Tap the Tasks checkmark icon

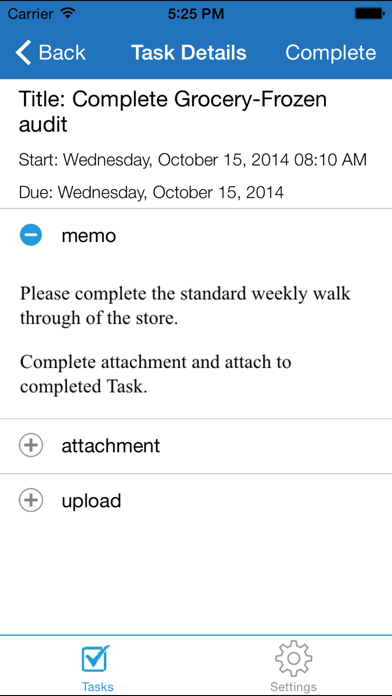[95, 658]
